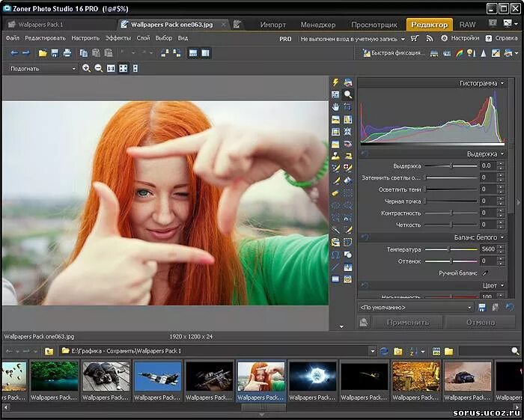Image resolution: width=524 pixels, height=420 pixels.
Task: Click the print icon in toolbar
Action: [67, 53]
